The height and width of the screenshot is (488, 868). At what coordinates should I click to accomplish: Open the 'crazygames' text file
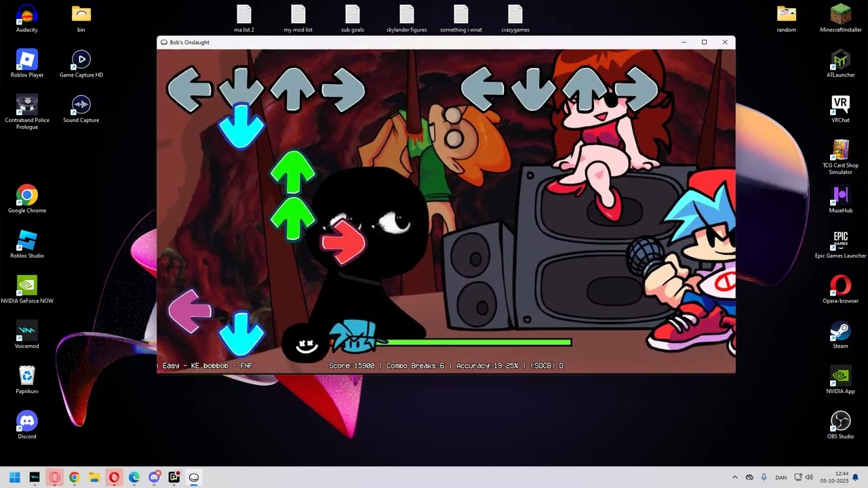515,18
